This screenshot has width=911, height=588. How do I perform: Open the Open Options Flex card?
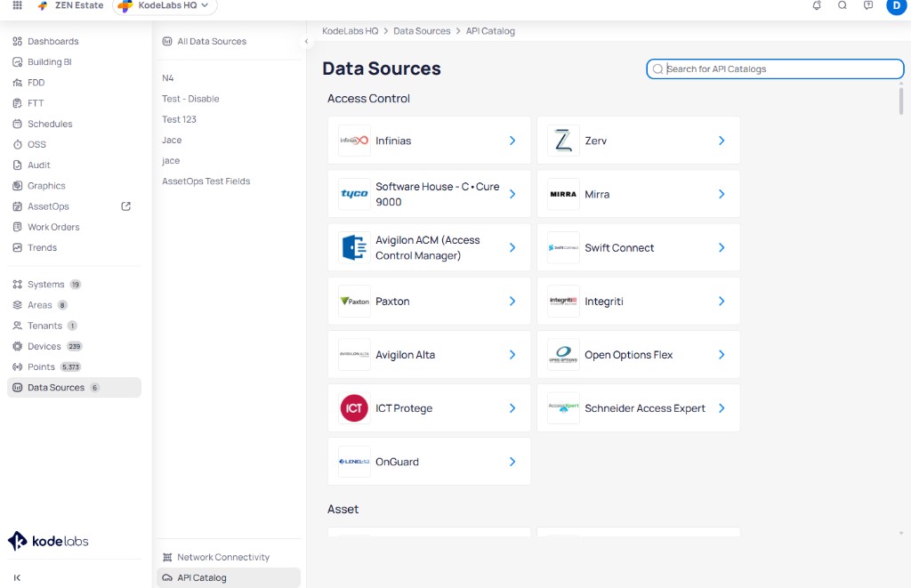point(639,354)
